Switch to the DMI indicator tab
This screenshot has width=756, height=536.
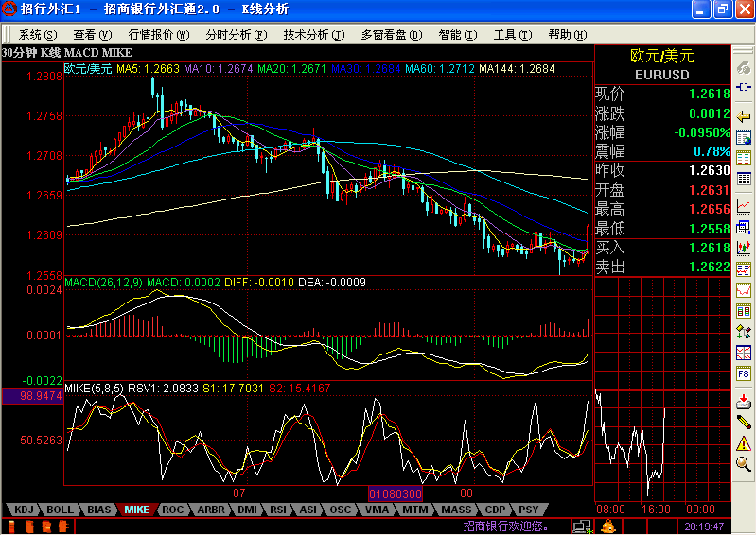[x=247, y=510]
